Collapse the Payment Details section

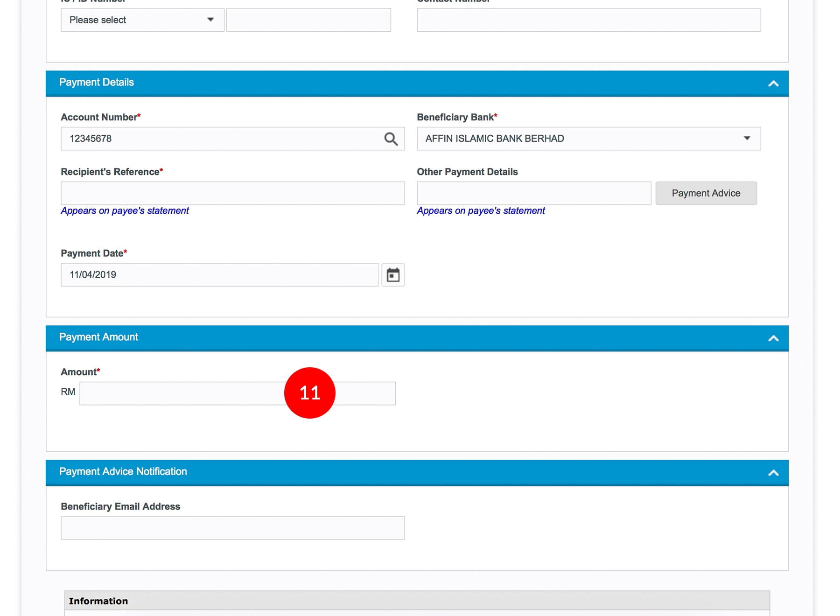point(773,84)
